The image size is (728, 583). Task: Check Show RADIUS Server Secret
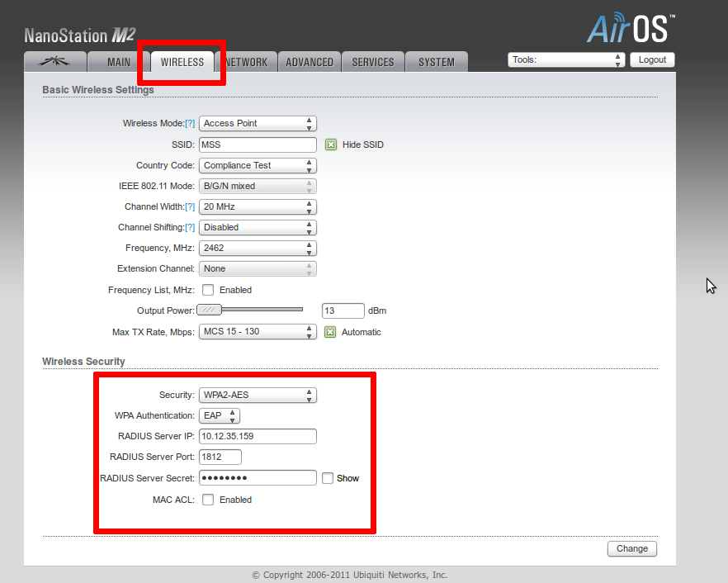coord(328,478)
